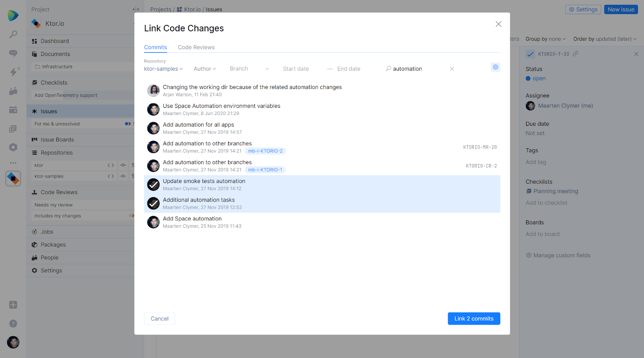Click the Projects breadcrumb link

coord(161,9)
